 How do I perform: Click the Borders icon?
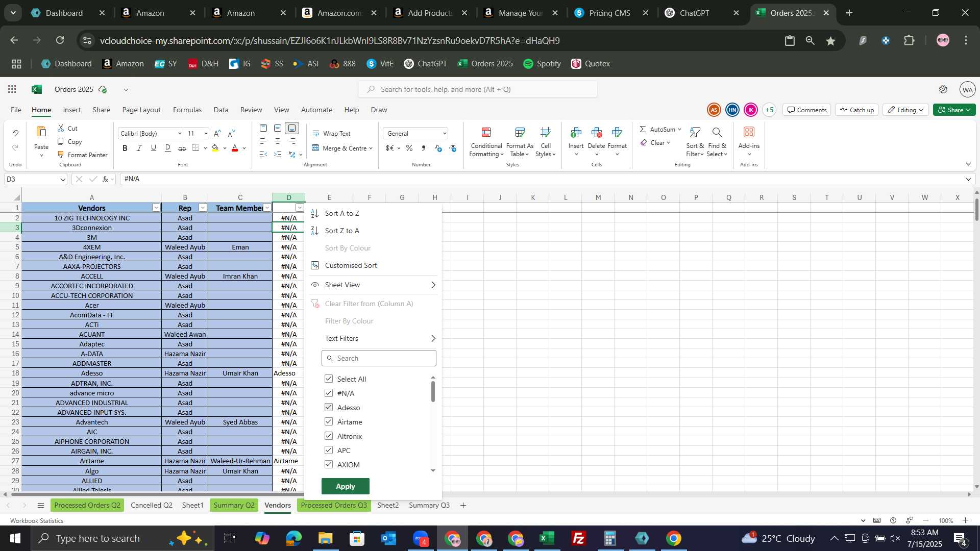click(x=196, y=148)
